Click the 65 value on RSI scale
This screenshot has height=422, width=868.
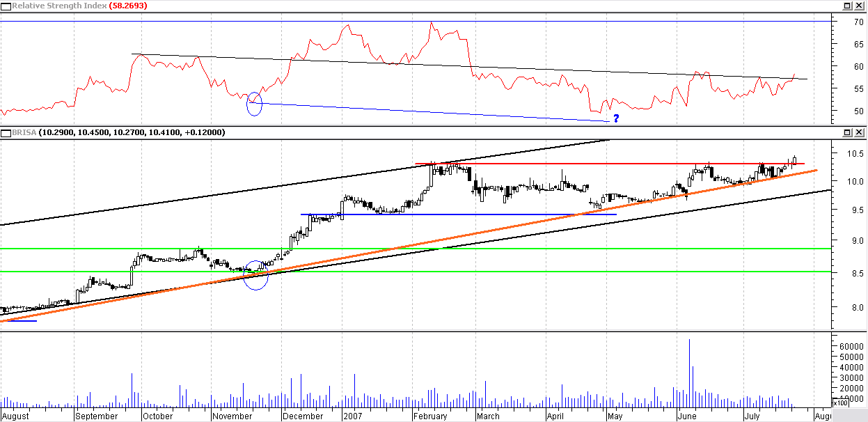click(x=858, y=44)
